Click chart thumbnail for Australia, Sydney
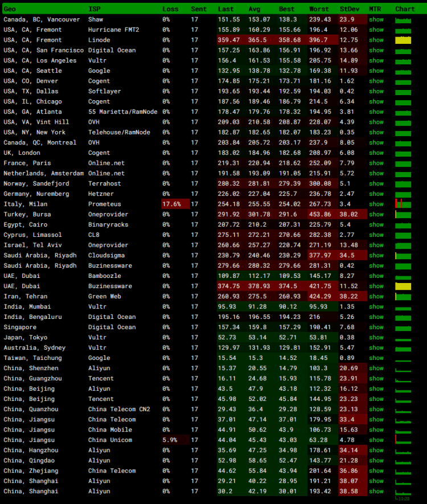 (x=403, y=349)
